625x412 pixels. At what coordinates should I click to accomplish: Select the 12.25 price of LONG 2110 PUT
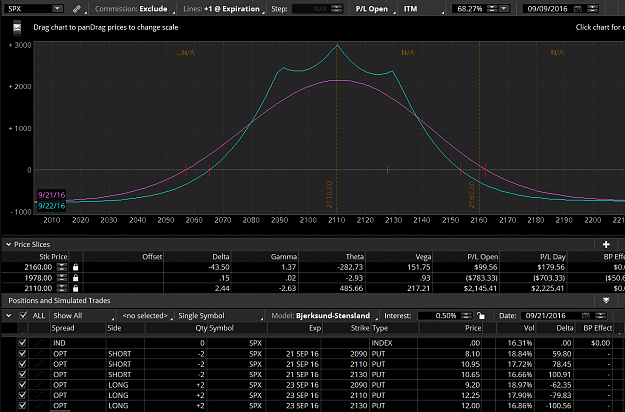click(470, 395)
